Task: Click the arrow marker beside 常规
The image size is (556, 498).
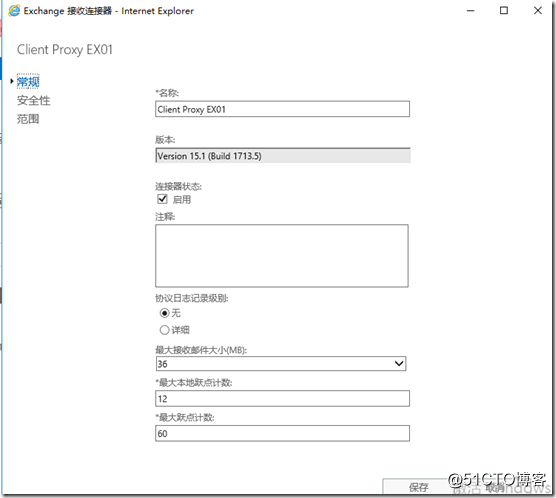Action: pyautogui.click(x=12, y=81)
